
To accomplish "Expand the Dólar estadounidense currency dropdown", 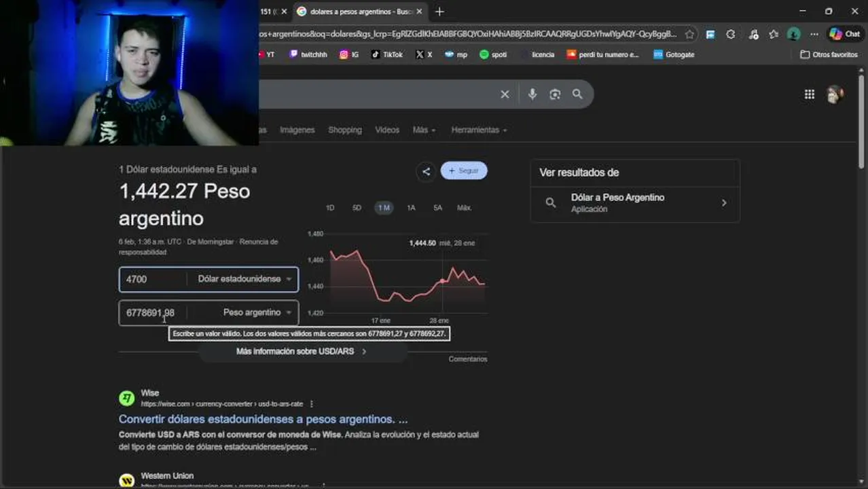I will tap(244, 279).
